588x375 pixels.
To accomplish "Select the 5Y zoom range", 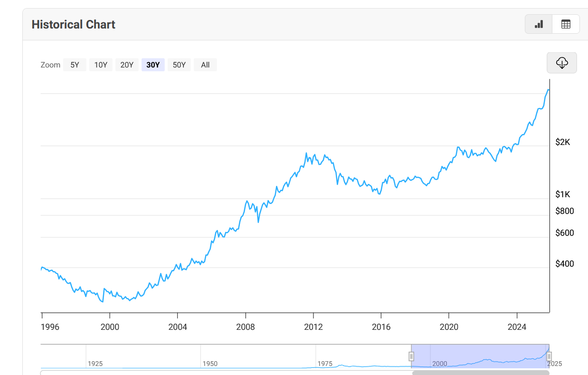I will pyautogui.click(x=75, y=65).
